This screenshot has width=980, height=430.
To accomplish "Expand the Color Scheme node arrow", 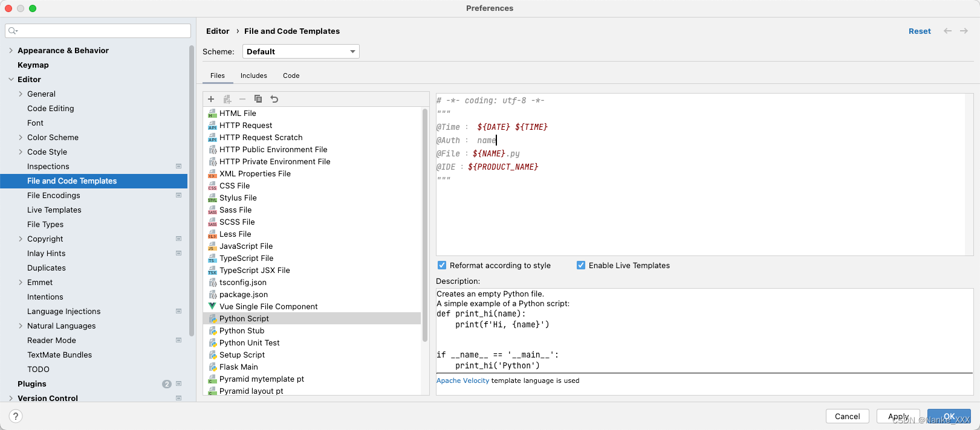I will (21, 137).
